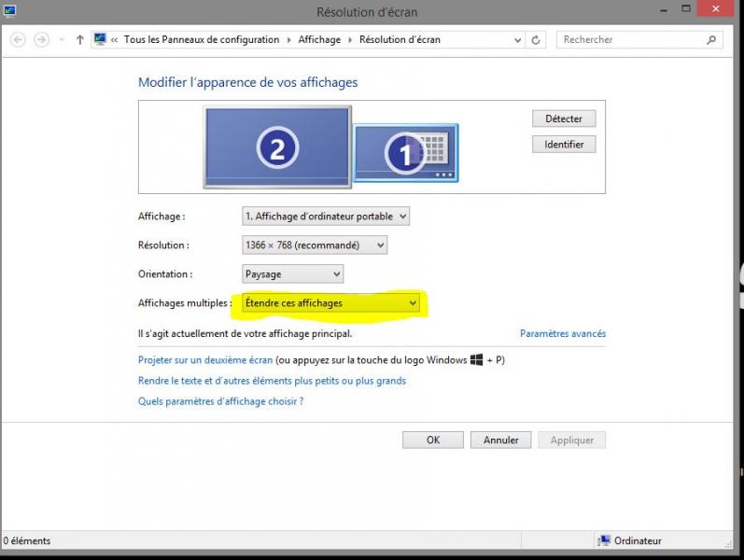Expand breadcrumb arrow after 'Affichage'
The image size is (744, 560).
(x=350, y=40)
